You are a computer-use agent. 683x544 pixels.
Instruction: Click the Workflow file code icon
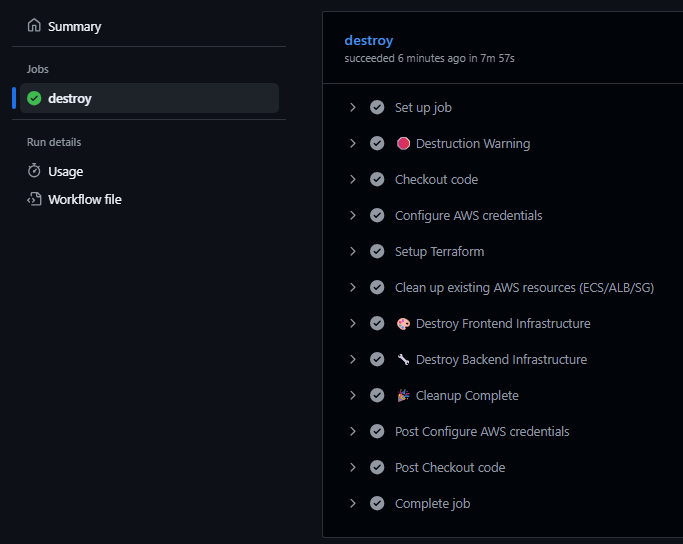coord(34,199)
